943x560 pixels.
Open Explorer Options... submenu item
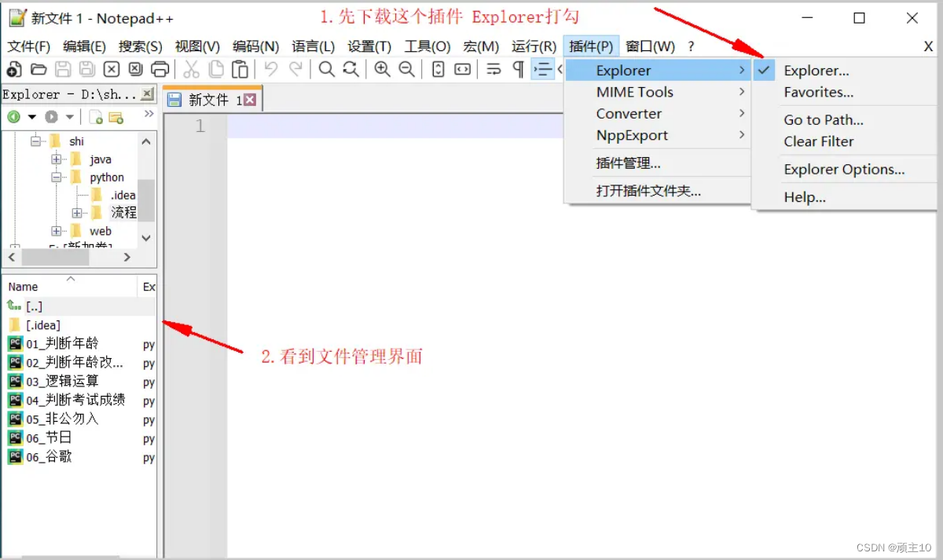pyautogui.click(x=843, y=169)
